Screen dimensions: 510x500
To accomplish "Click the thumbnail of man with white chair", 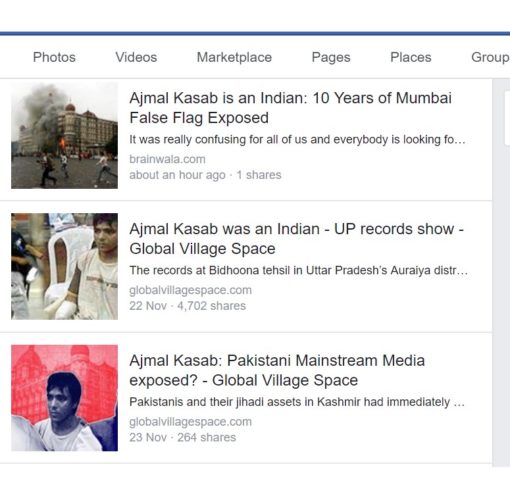I will pyautogui.click(x=64, y=266).
